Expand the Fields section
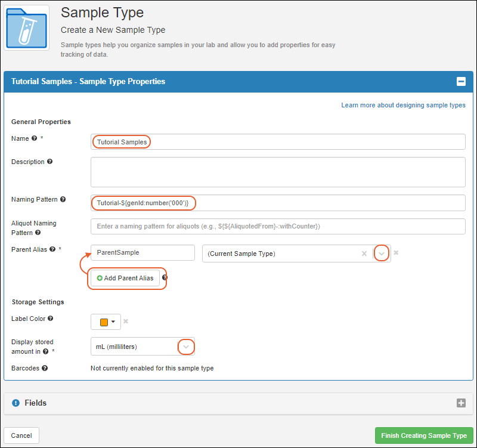477x448 pixels. coord(461,403)
